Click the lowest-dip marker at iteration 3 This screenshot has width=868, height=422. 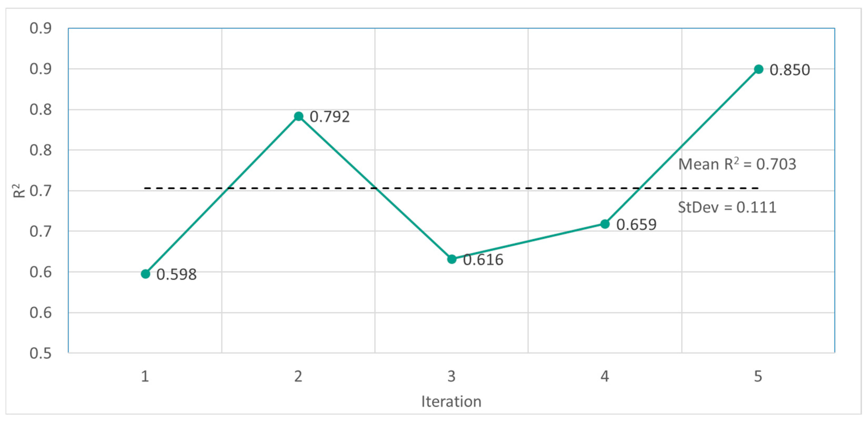click(x=452, y=259)
